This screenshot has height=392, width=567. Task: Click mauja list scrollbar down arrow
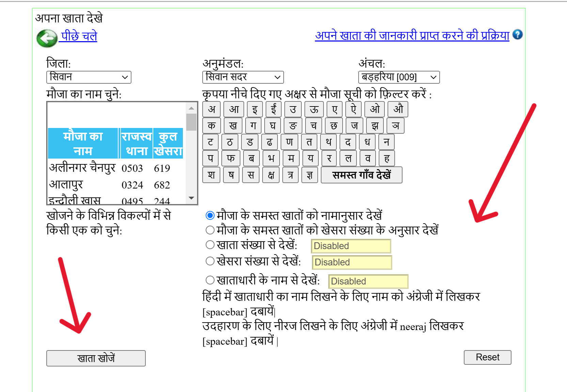pos(191,198)
